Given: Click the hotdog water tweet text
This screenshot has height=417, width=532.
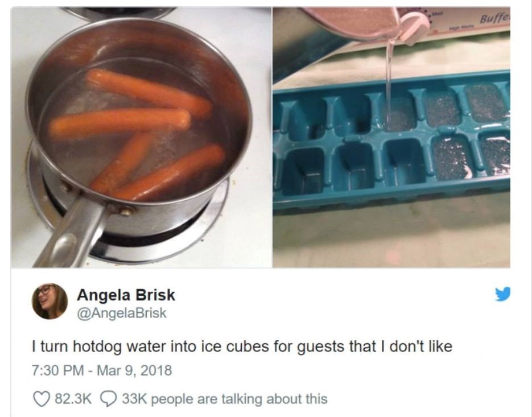Looking at the screenshot, I should coord(242,347).
